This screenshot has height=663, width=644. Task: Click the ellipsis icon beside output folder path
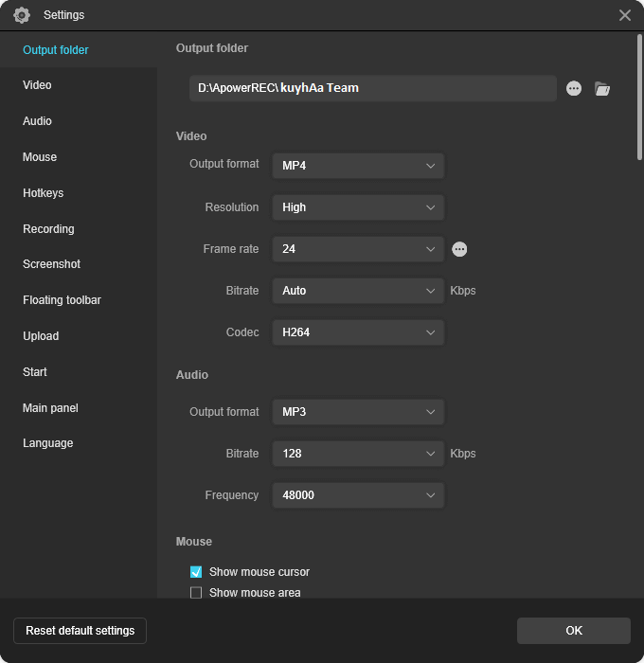(x=574, y=88)
